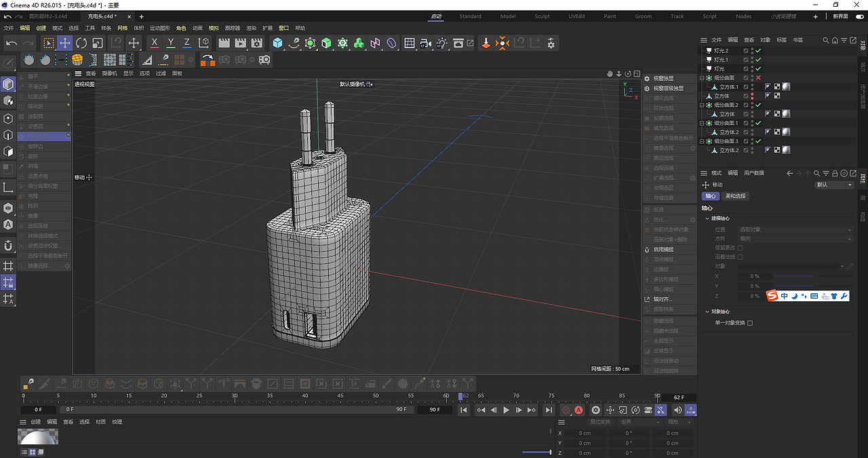Click the 柔和选择 button

(735, 196)
